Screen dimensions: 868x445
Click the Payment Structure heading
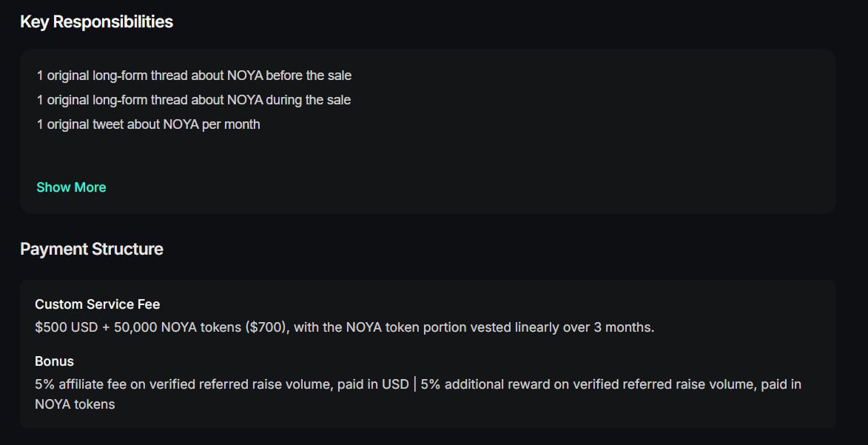[x=92, y=249]
